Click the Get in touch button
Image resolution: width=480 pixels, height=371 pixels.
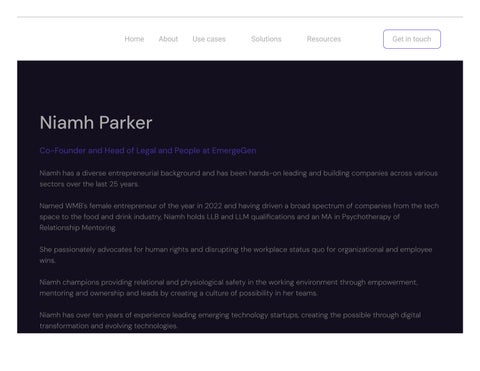point(412,39)
